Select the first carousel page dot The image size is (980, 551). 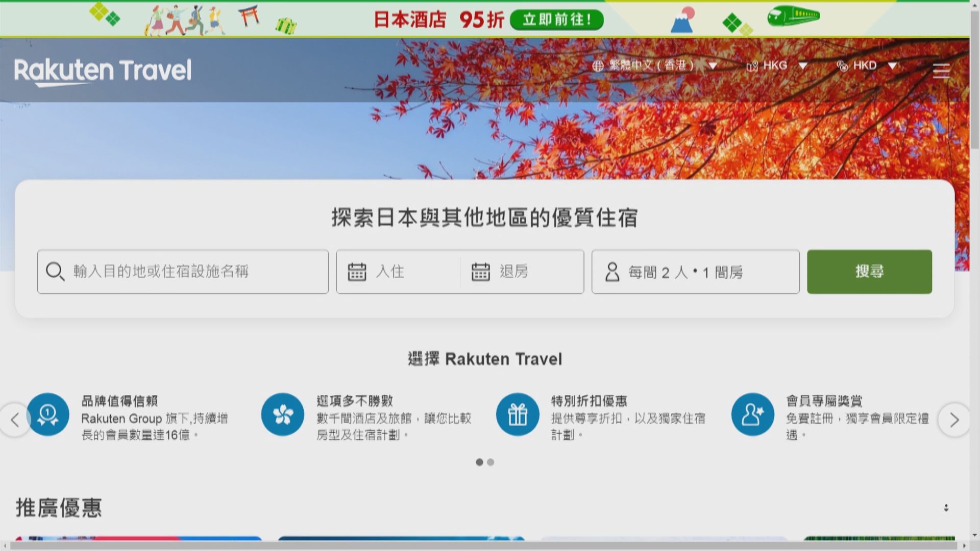(x=479, y=462)
